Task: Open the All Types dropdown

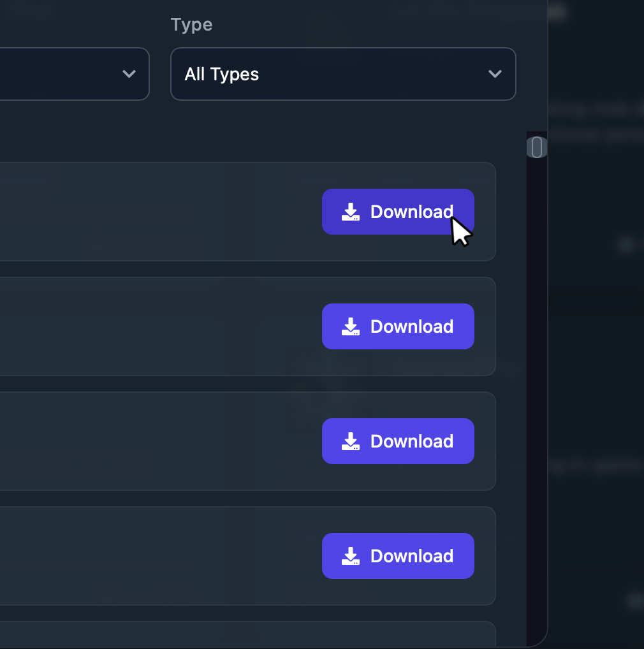Action: 343,74
